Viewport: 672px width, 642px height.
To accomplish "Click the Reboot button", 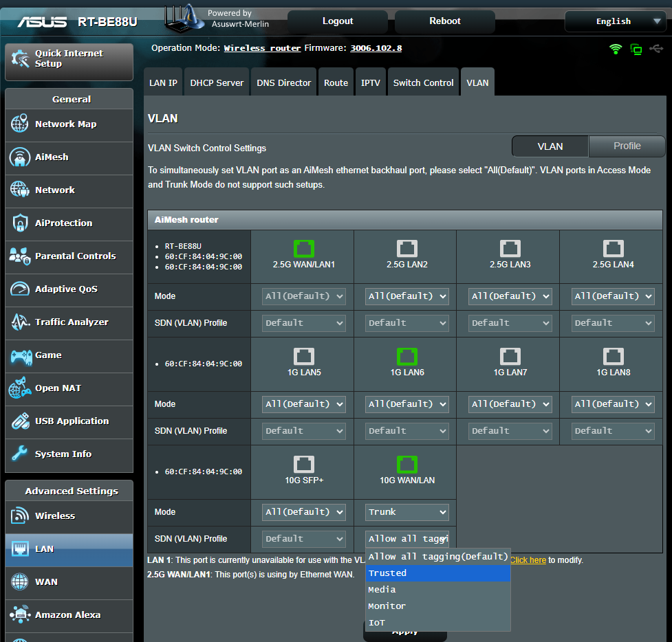I will click(445, 21).
